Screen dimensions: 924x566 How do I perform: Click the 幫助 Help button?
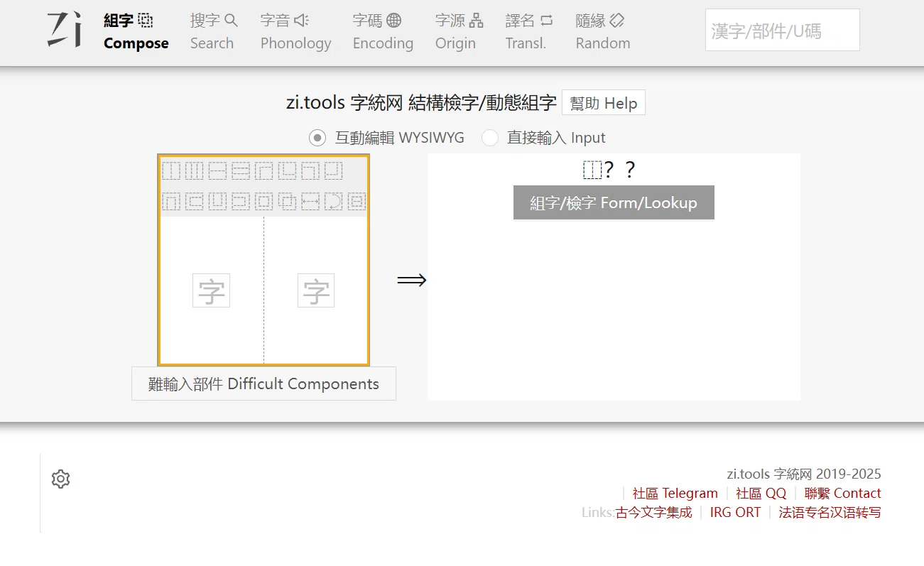pos(604,103)
